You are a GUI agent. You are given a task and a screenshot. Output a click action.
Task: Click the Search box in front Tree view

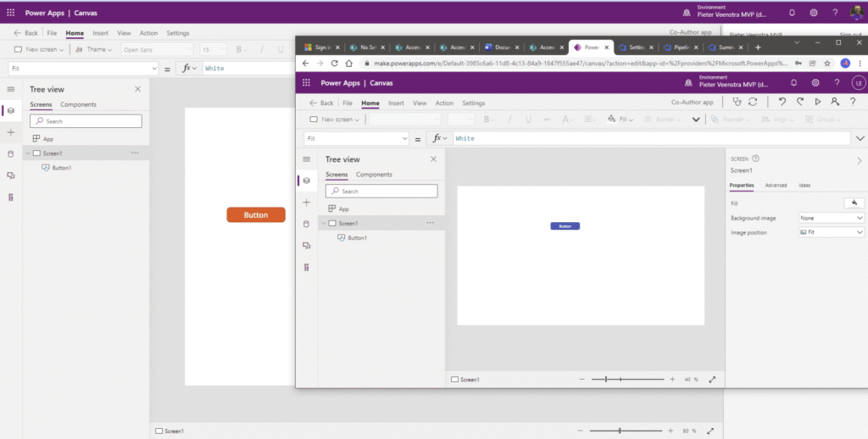[x=381, y=191]
